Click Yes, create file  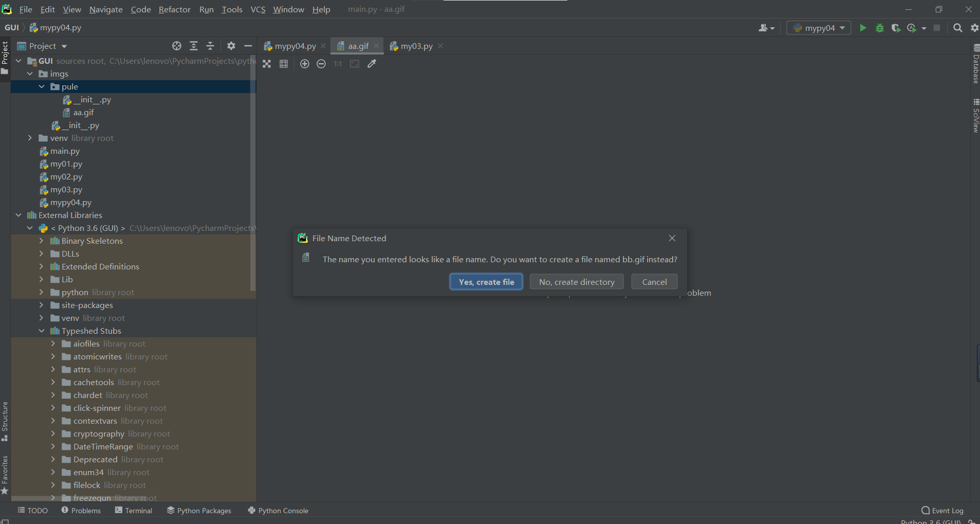point(486,282)
